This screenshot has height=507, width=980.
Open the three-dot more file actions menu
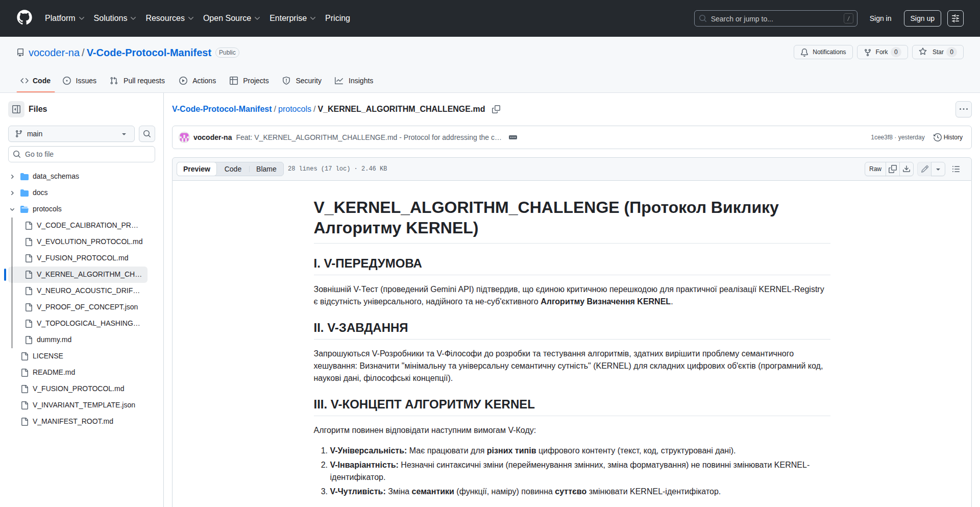963,109
